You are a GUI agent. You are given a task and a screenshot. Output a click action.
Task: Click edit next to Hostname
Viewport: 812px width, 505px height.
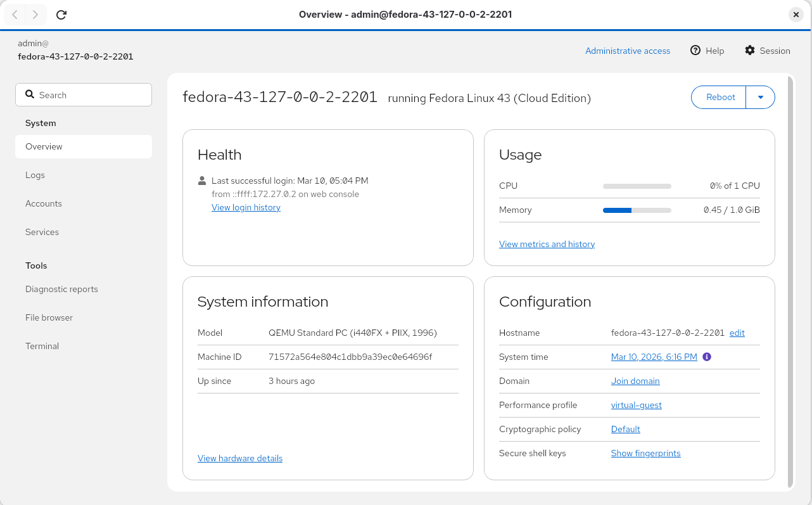737,333
